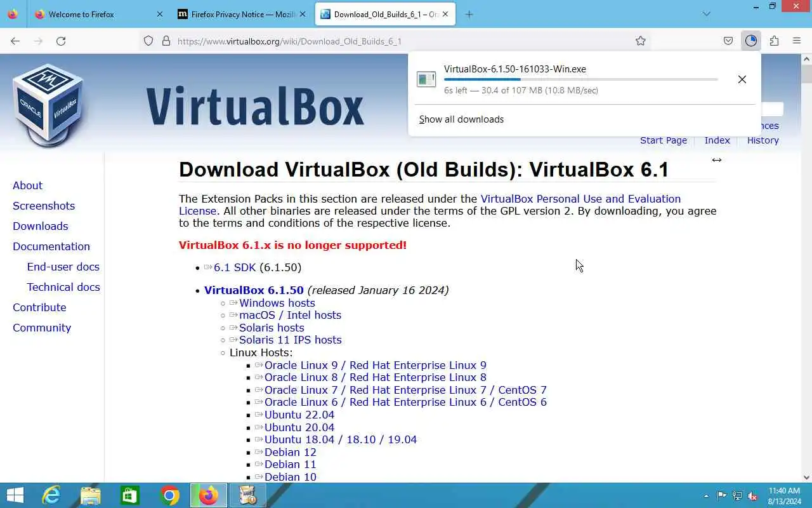
Task: Bookmark this page with the star icon
Action: 641,41
